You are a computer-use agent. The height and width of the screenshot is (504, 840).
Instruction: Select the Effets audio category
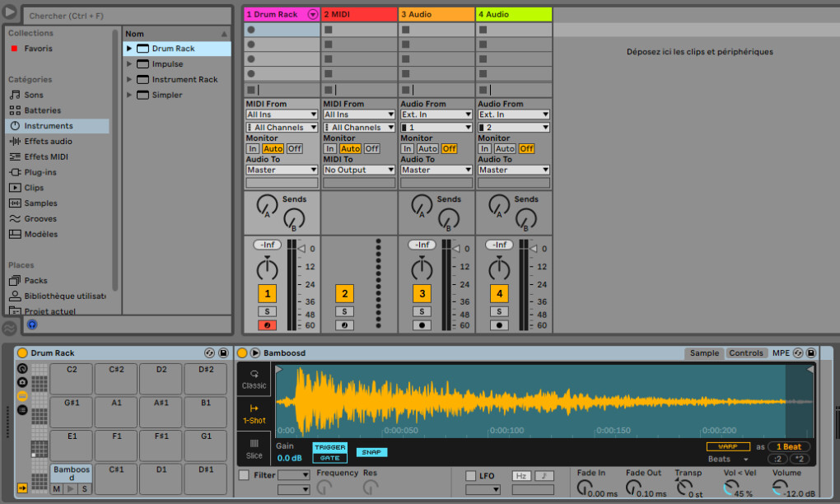[x=48, y=142]
